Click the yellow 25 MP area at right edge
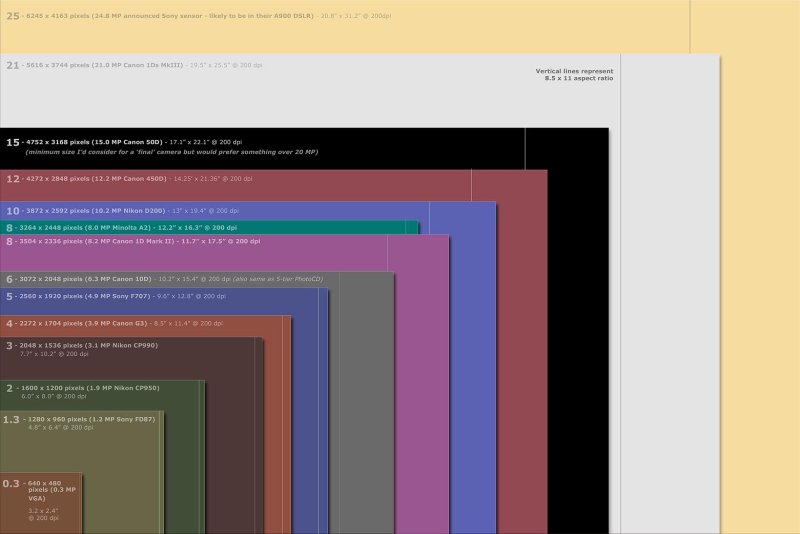Screen dimensions: 800x534 tap(760, 267)
